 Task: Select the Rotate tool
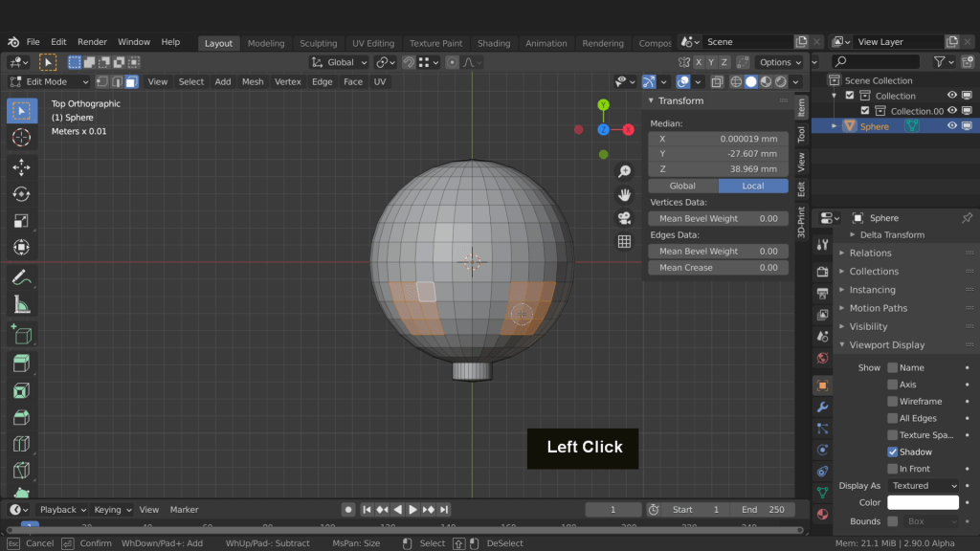(x=21, y=194)
